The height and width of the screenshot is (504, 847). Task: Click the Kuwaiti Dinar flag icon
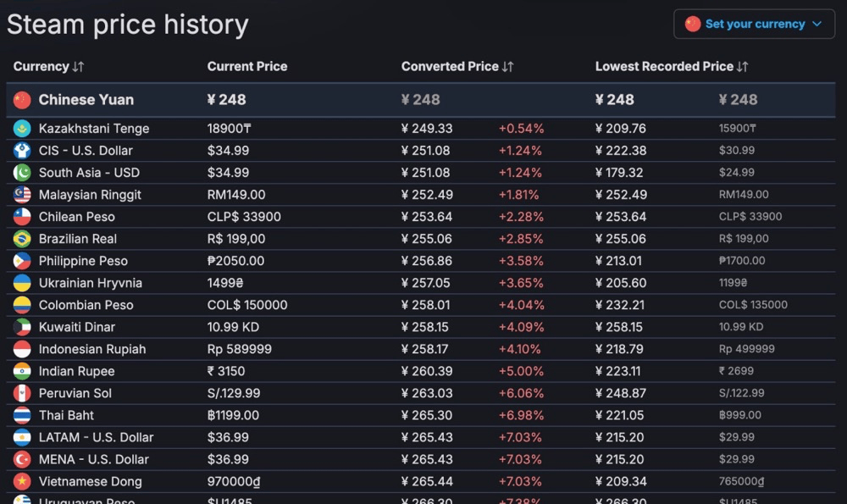coord(22,327)
